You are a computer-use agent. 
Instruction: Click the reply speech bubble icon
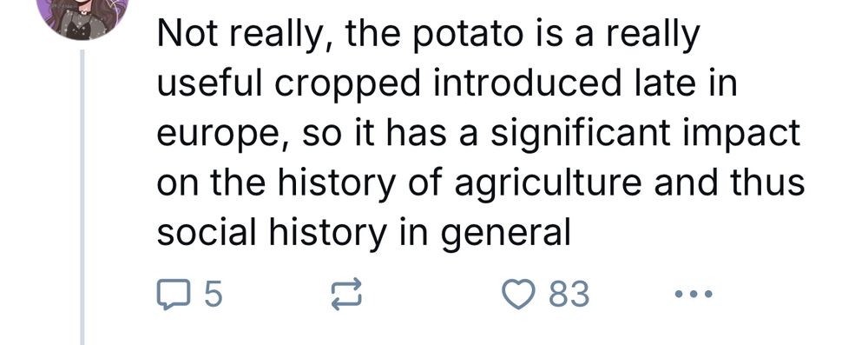pos(174,294)
